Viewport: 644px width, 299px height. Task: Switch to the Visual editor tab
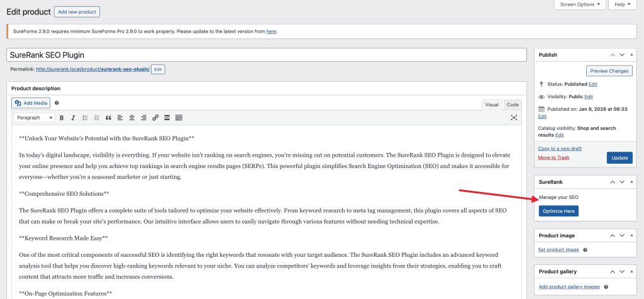point(492,104)
